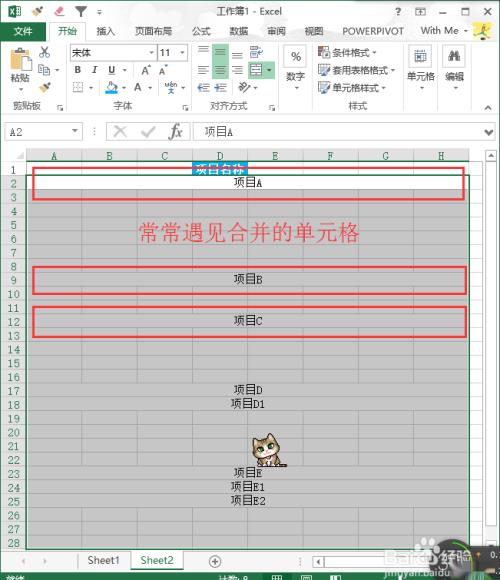Open the 单元格 cells group button
Viewport: 500px width, 580px height.
(420, 68)
